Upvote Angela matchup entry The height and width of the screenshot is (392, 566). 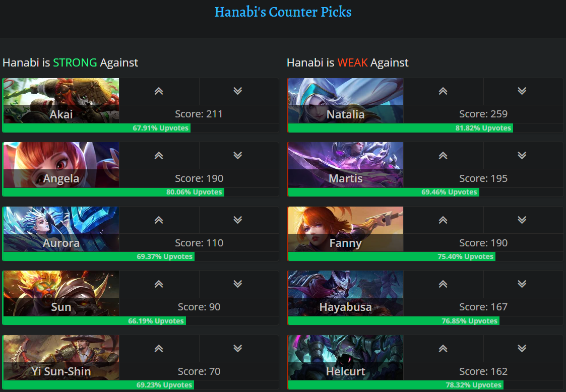click(x=159, y=156)
